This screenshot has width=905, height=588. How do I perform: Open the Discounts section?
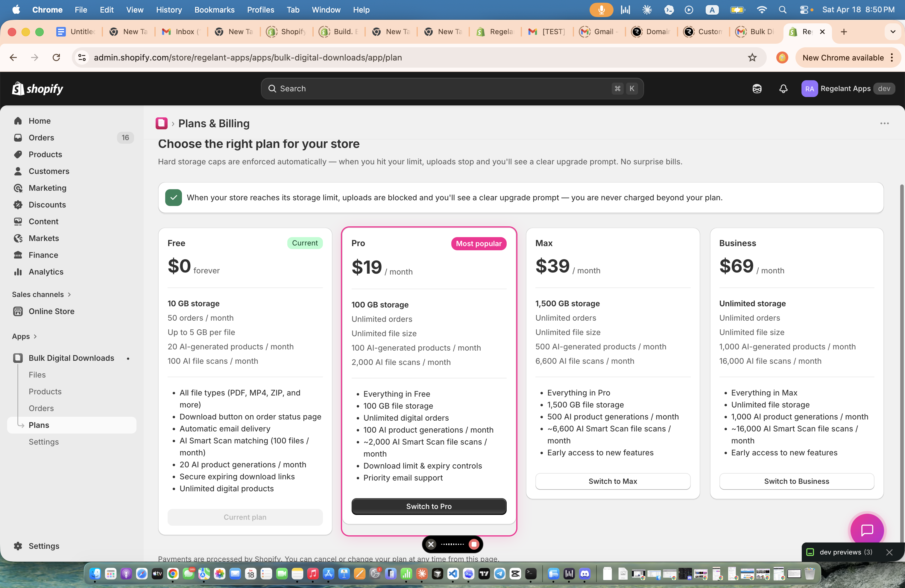47,204
